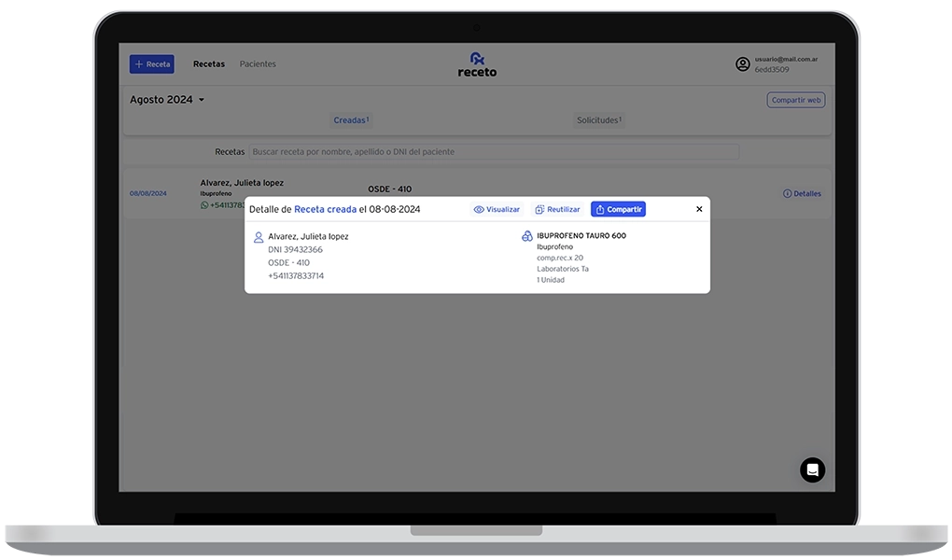The height and width of the screenshot is (560, 952).
Task: Click Reutilizar to reuse the prescription
Action: [x=557, y=210]
